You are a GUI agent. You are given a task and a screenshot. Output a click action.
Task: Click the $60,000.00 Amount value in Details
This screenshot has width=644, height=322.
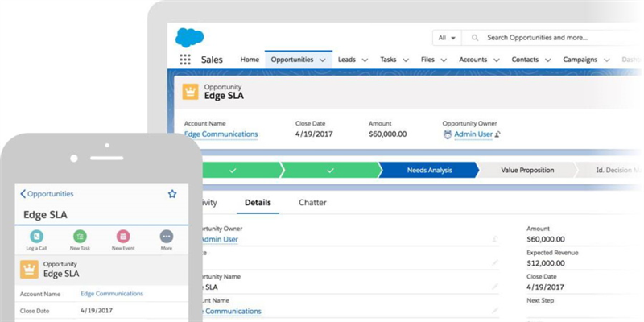pyautogui.click(x=546, y=239)
